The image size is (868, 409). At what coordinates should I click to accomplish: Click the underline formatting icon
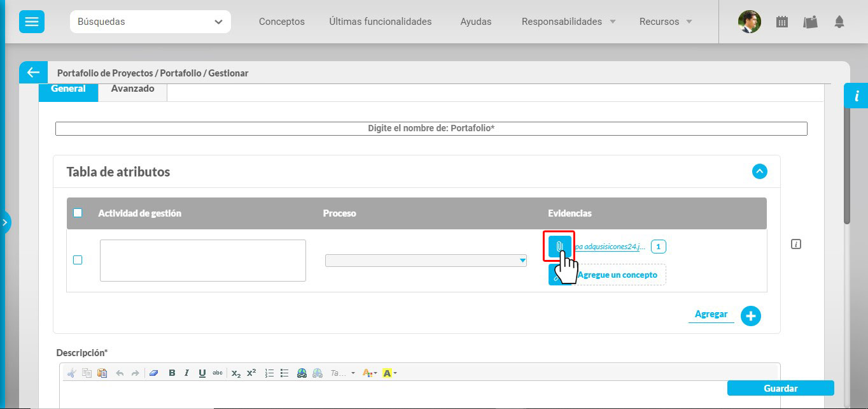pyautogui.click(x=202, y=373)
